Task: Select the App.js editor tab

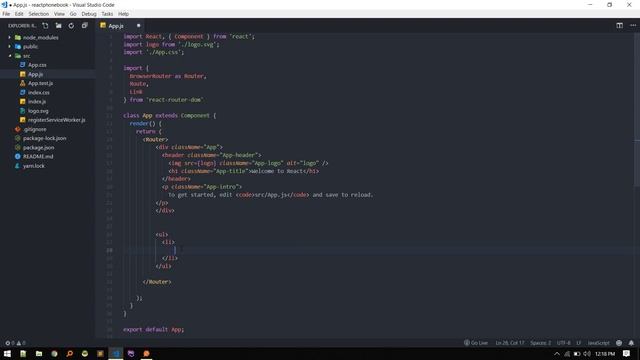Action: tap(120, 26)
